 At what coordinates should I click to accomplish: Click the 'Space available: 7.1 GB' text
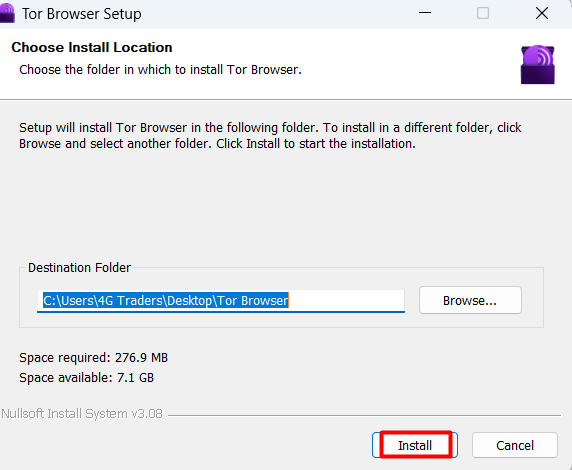(x=86, y=378)
